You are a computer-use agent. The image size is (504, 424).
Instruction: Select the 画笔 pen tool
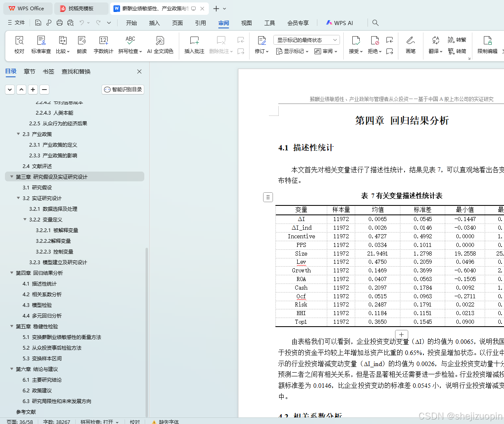410,45
